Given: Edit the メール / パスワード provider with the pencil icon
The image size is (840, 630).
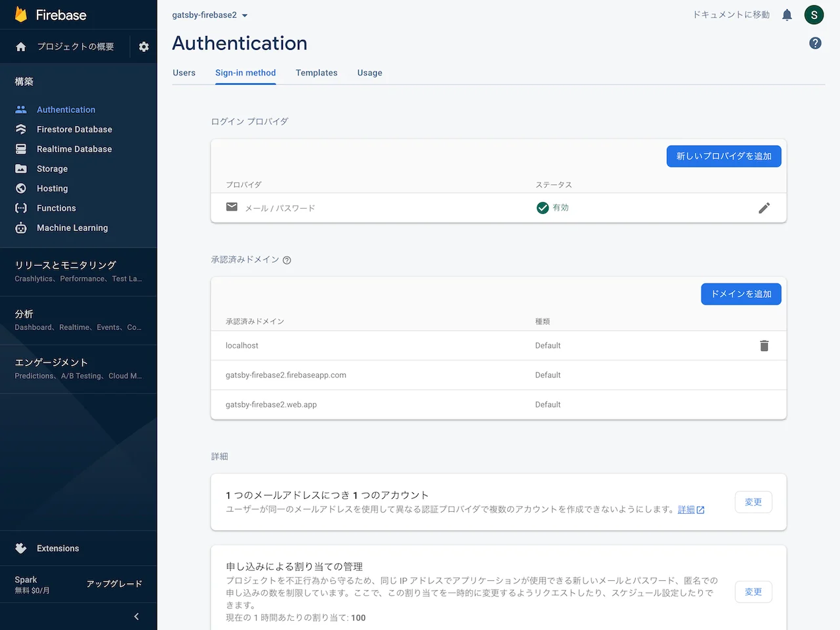Looking at the screenshot, I should coord(765,208).
